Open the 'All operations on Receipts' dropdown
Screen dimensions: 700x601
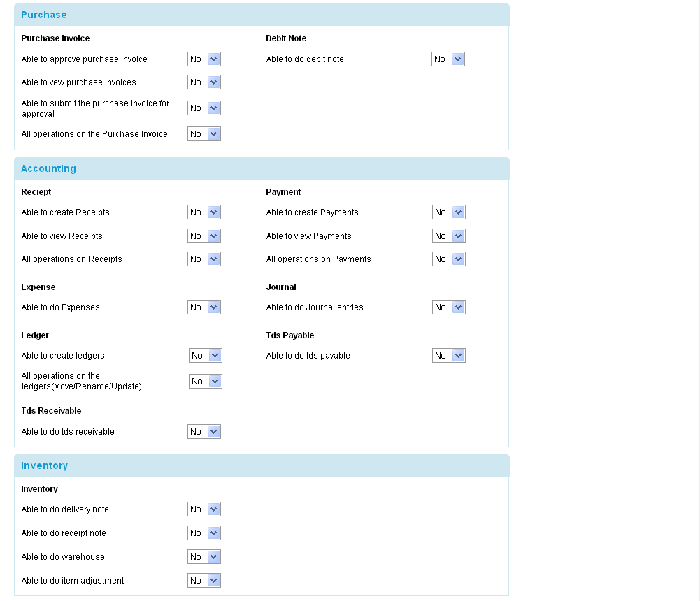(203, 259)
